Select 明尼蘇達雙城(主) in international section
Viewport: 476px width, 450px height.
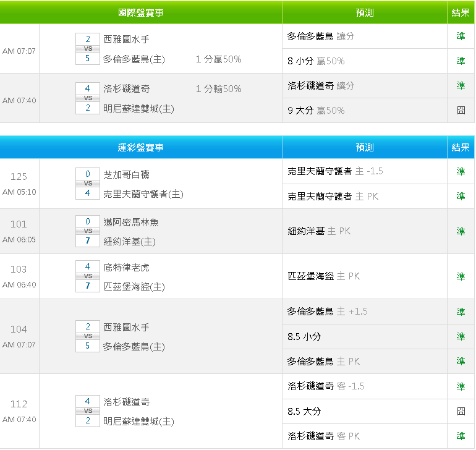click(x=138, y=108)
